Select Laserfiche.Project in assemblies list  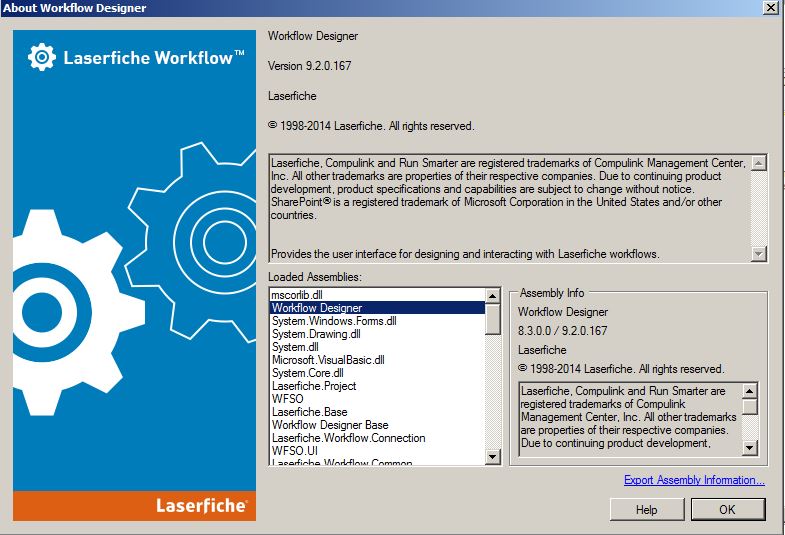pos(377,386)
